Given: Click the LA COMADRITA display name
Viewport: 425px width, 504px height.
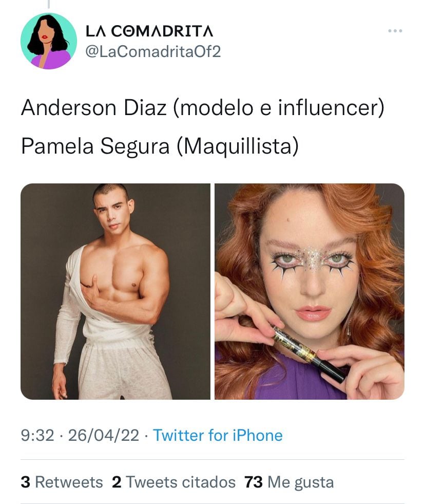Looking at the screenshot, I should (x=149, y=31).
